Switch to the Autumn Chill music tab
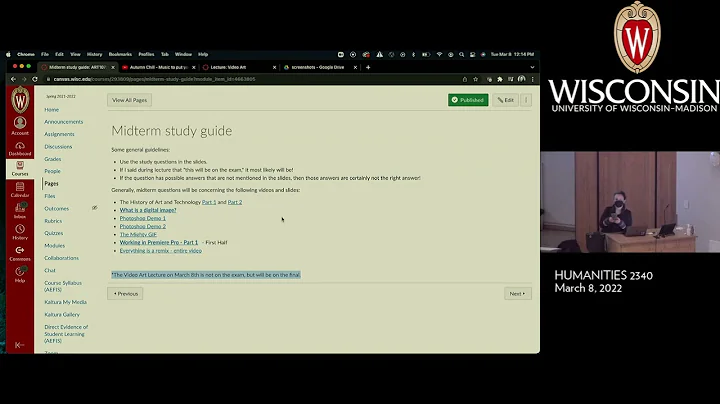720x404 pixels. tap(158, 67)
